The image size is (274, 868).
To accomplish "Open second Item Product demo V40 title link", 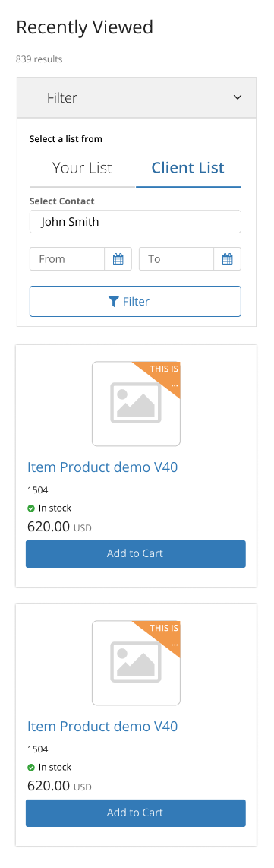I will point(102,727).
